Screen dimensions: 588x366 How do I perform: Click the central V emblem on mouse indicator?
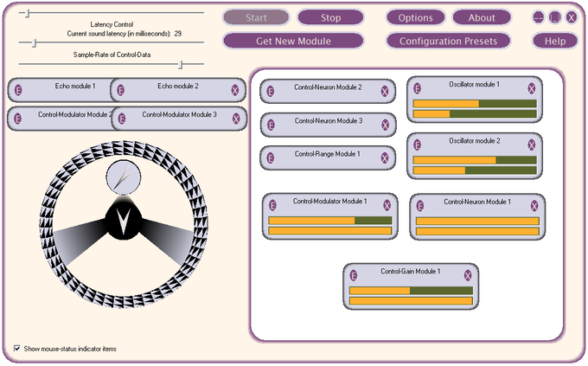click(x=124, y=222)
